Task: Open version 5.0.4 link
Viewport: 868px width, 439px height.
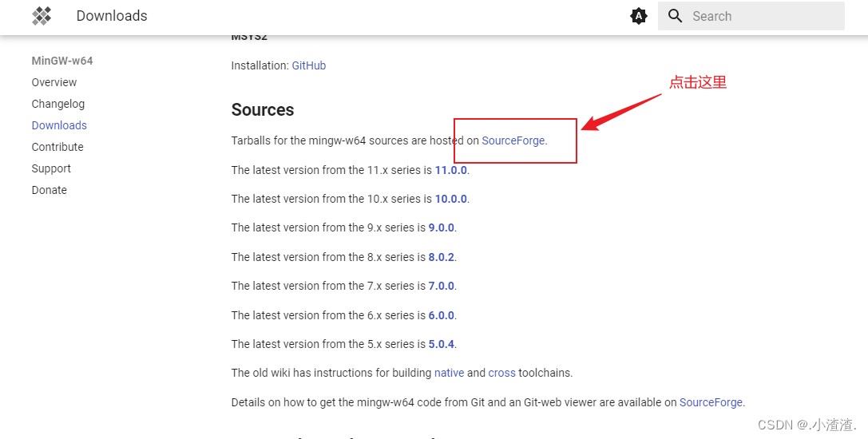Action: 442,344
